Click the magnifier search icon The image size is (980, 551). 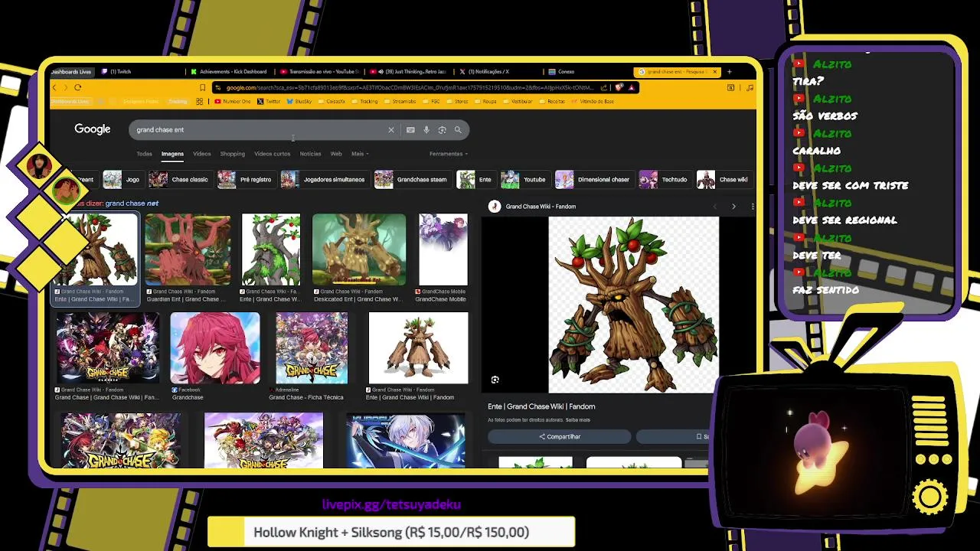pyautogui.click(x=458, y=130)
